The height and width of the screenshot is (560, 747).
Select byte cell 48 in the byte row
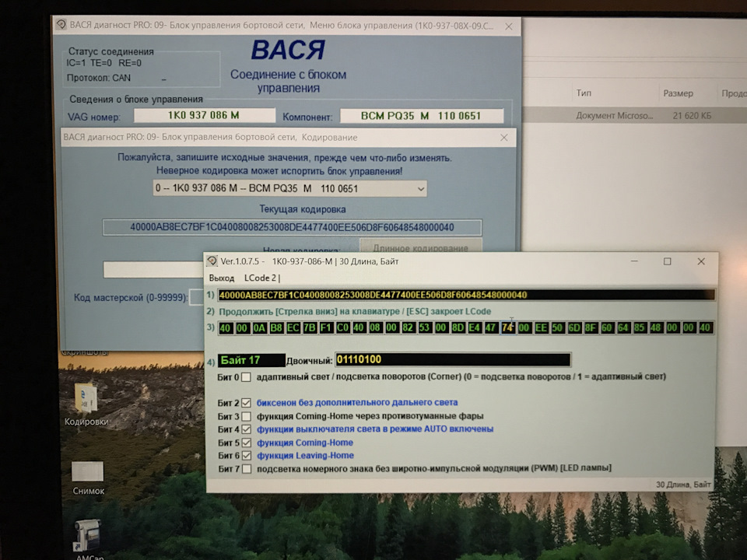tap(656, 327)
